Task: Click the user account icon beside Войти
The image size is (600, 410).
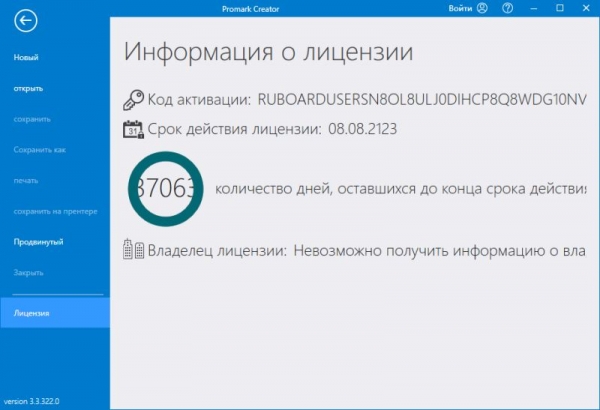Action: pyautogui.click(x=482, y=8)
